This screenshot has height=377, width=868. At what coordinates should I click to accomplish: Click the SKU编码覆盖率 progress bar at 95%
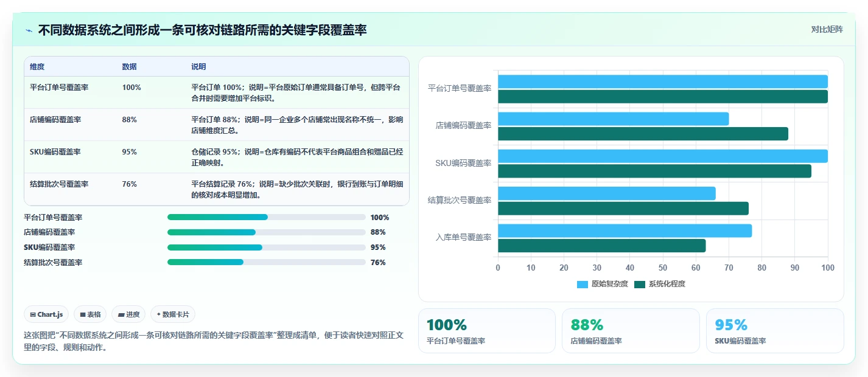pos(267,247)
